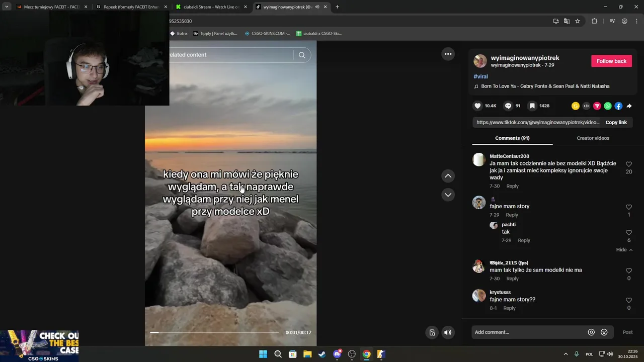Go to previous video with up arrow
Screen dimensions: 644x362
[448, 176]
